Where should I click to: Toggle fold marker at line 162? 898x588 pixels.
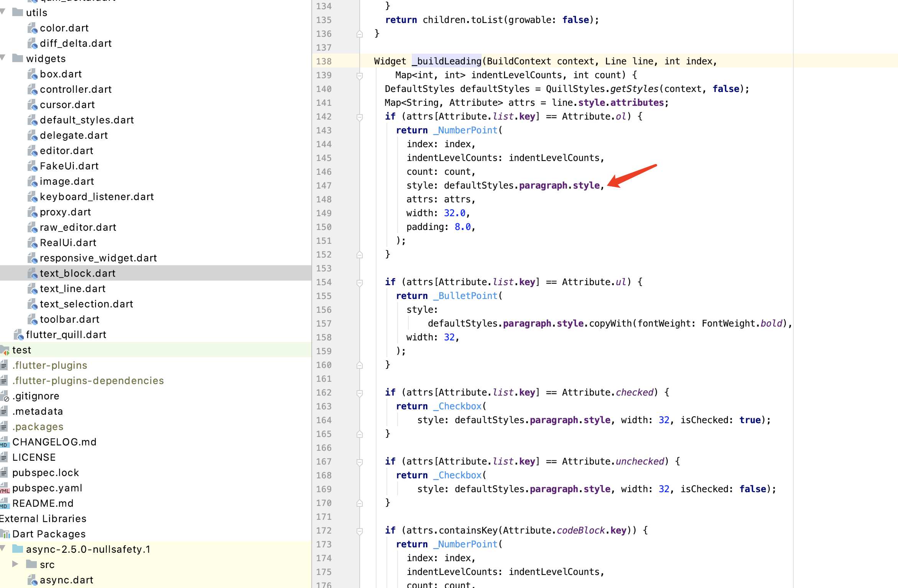pos(360,393)
